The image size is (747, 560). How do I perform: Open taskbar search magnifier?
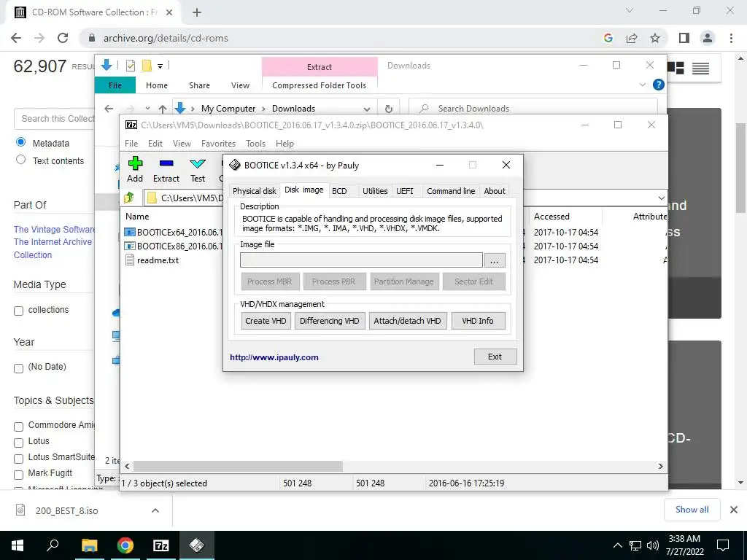point(53,545)
